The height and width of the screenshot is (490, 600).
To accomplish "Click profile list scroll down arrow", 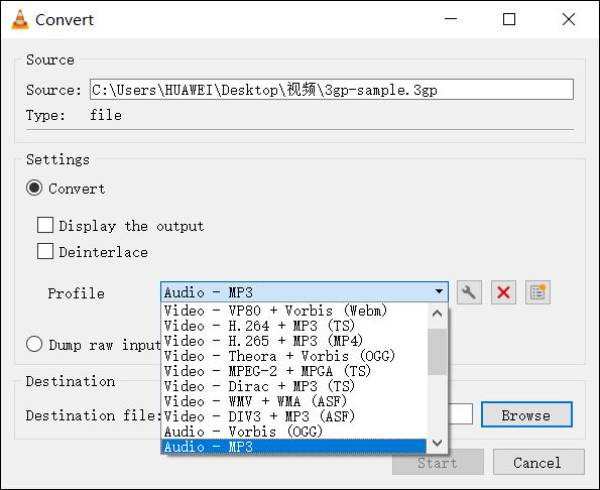I will (437, 443).
